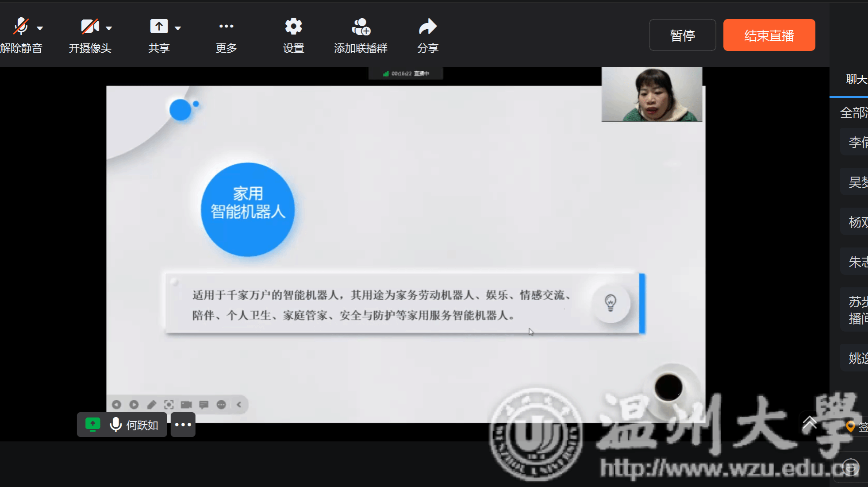Open microphone options dropdown arrow

pos(40,28)
